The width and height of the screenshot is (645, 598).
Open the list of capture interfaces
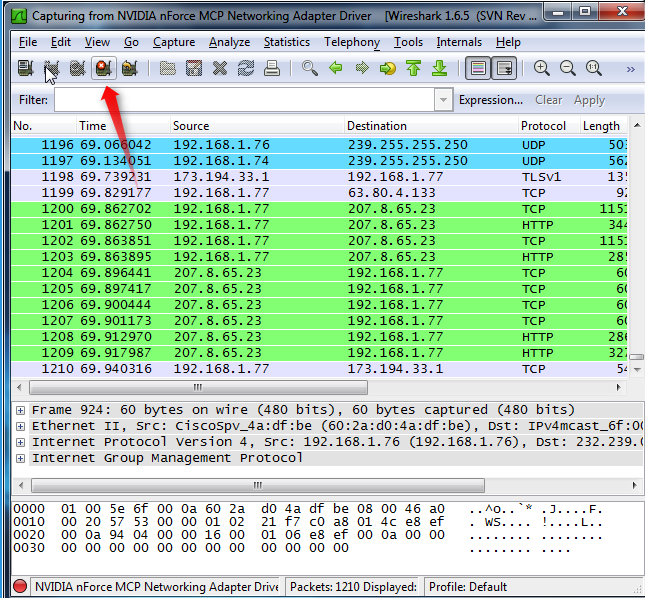tap(25, 68)
